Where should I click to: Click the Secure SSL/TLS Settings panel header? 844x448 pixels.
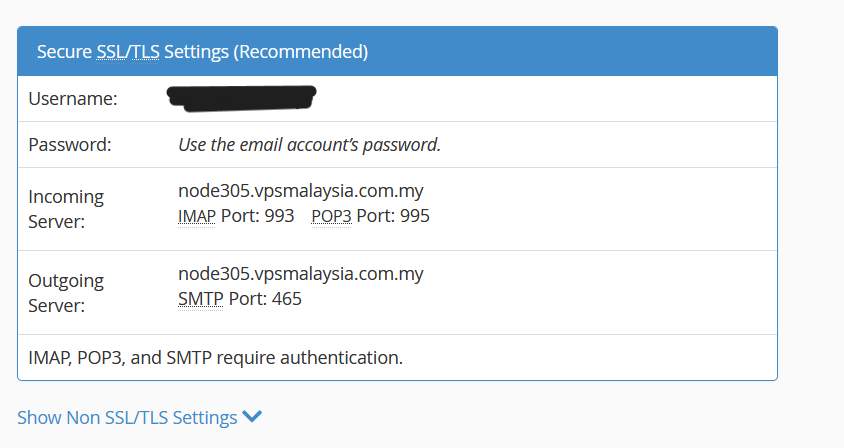tap(397, 52)
